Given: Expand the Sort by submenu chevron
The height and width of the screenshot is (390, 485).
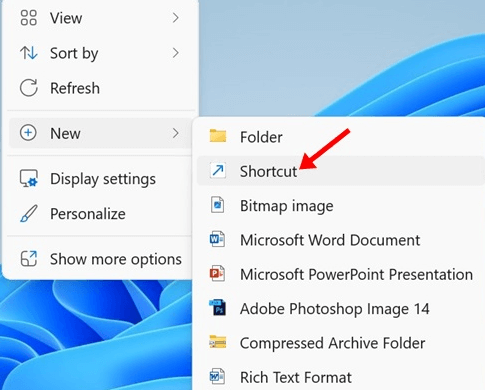Looking at the screenshot, I should point(176,53).
